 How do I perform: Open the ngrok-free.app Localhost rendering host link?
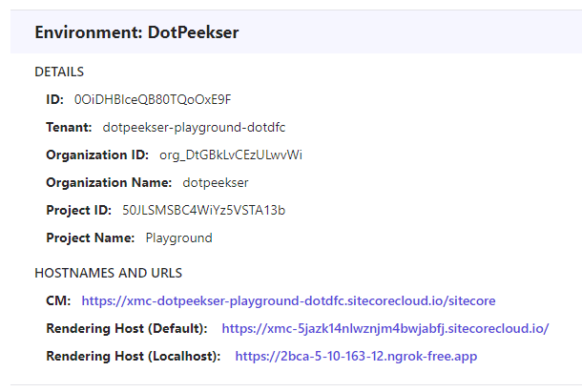coord(356,357)
